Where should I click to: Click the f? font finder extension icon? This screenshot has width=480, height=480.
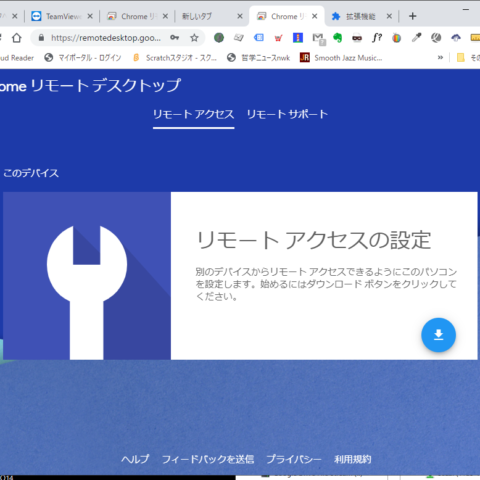coord(377,38)
